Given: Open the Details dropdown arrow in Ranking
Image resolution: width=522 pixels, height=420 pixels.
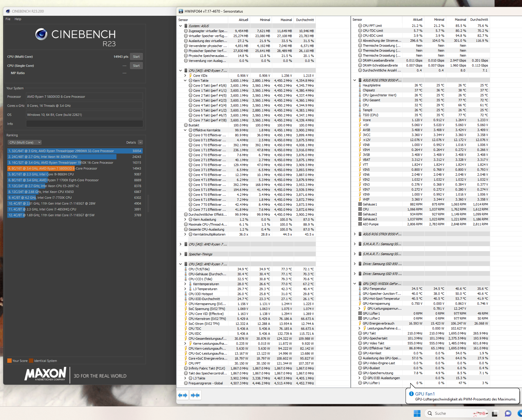Looking at the screenshot, I should click(x=140, y=142).
